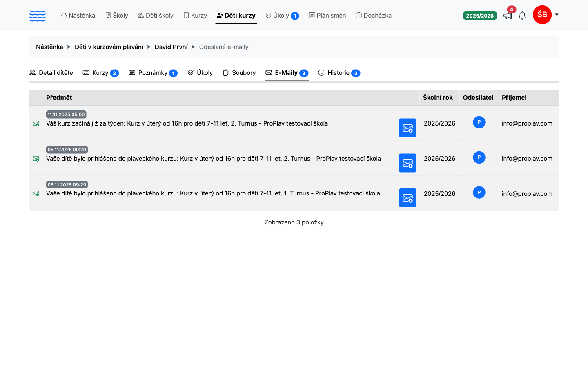Image resolution: width=588 pixels, height=368 pixels.
Task: Click the ProPlav waves logo
Action: (38, 16)
